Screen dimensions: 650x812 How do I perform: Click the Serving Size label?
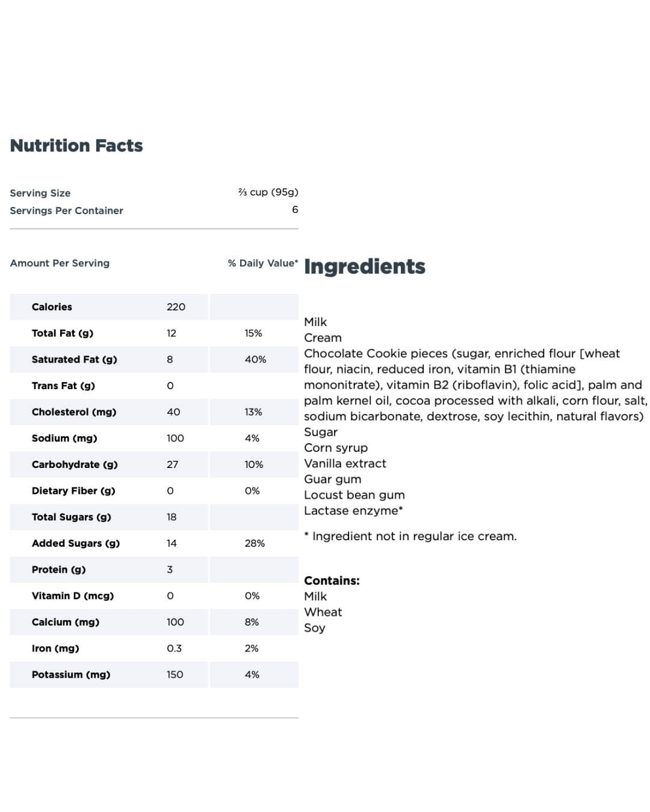[x=40, y=193]
